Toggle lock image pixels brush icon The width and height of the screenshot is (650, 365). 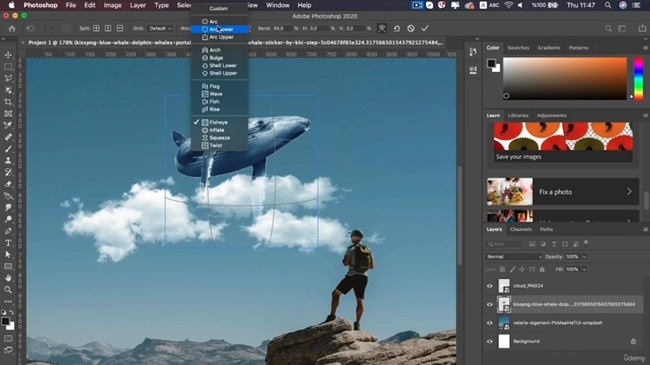(512, 269)
